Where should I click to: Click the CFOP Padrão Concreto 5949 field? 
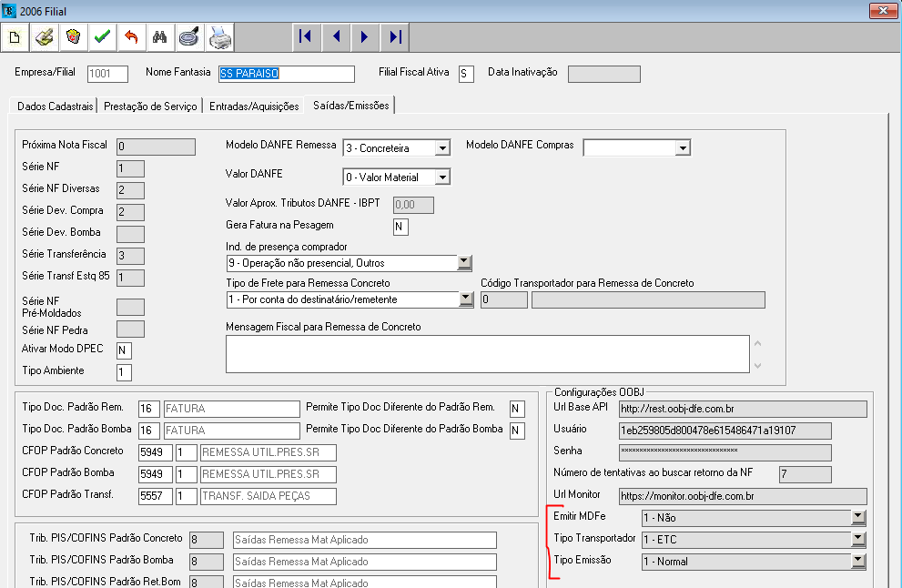click(x=156, y=452)
